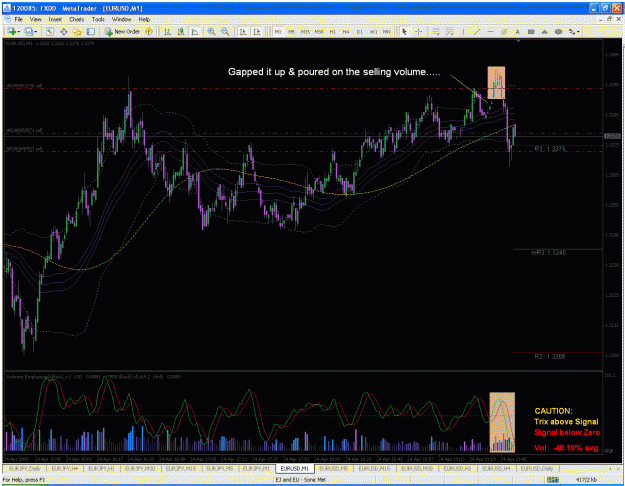Screen dimensions: 625x486
Task: Switch to the EURJPY,M30 chart tab
Action: pyautogui.click(x=140, y=468)
